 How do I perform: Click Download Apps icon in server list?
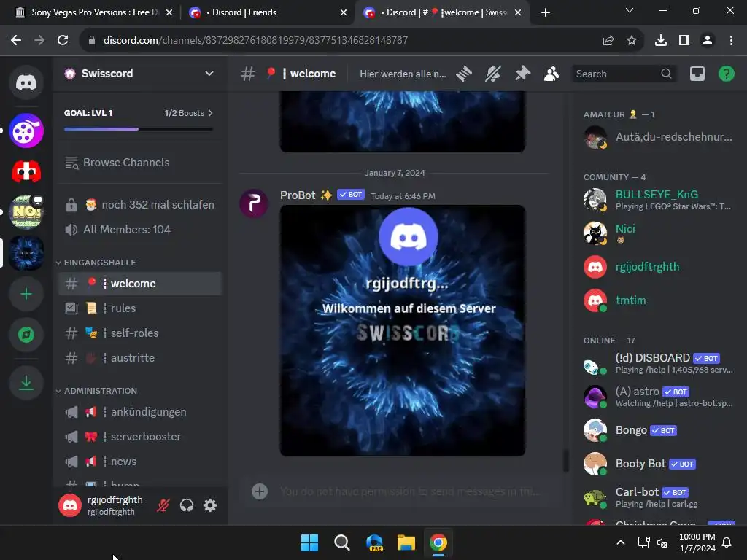click(x=26, y=383)
